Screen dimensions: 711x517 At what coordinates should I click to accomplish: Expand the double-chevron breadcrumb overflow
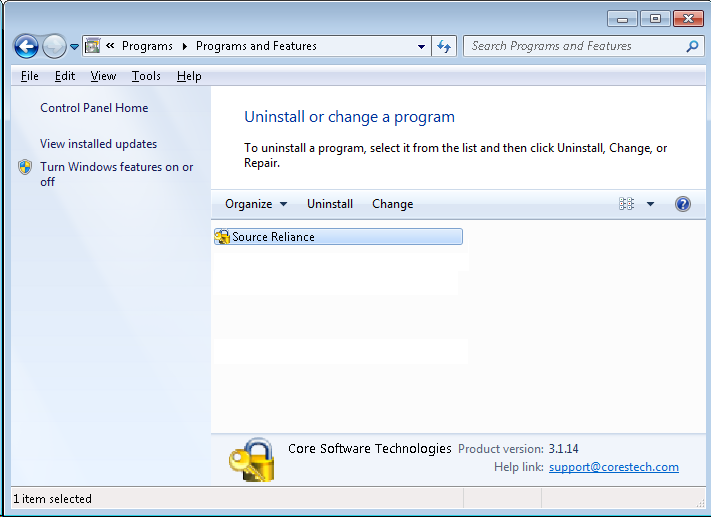point(110,46)
